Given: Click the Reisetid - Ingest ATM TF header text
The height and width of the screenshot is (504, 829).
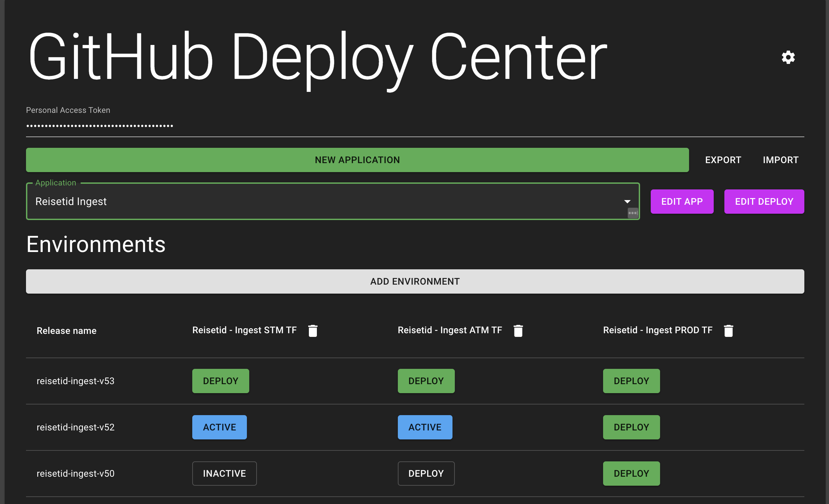Looking at the screenshot, I should point(450,330).
